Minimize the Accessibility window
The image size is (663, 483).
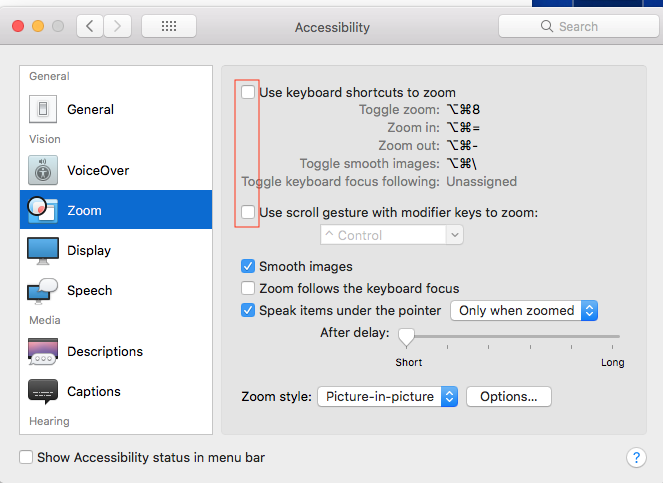click(38, 26)
